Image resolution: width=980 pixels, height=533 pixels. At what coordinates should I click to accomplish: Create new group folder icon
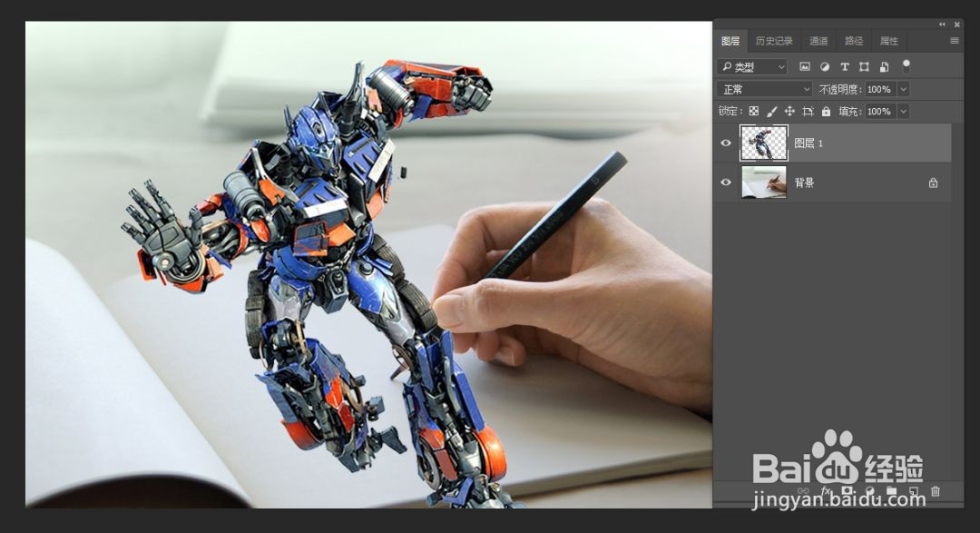(892, 491)
